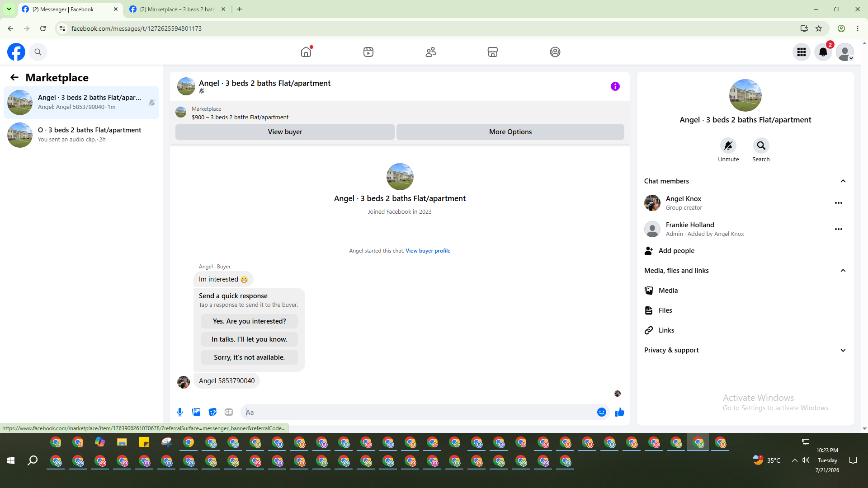Open the nine-dot Menu grid
Image resolution: width=868 pixels, height=488 pixels.
tap(802, 52)
